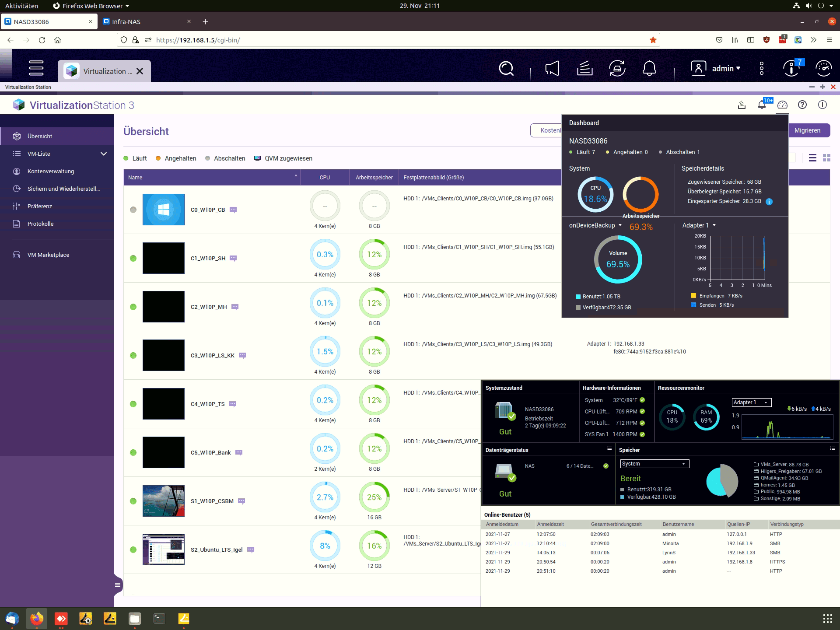Switch to grid view icon

tap(826, 158)
